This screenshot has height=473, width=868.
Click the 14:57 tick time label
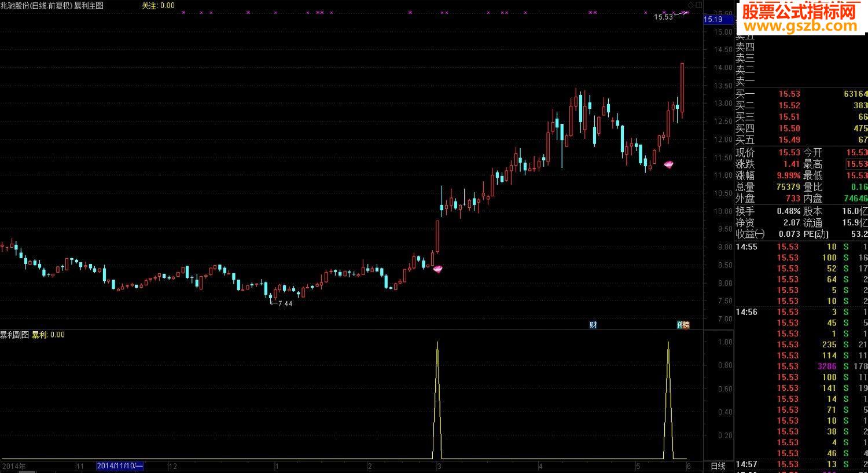[746, 464]
